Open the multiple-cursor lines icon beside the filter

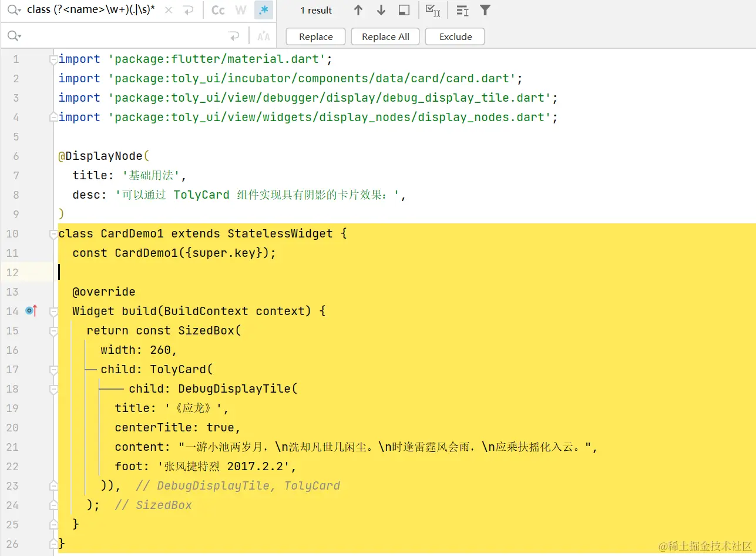pyautogui.click(x=462, y=11)
